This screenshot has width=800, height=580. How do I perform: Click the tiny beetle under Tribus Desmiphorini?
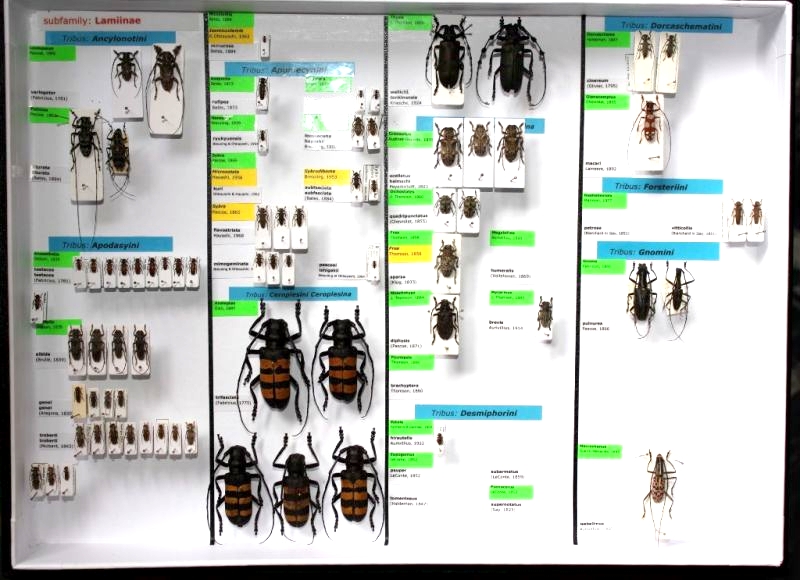(439, 437)
